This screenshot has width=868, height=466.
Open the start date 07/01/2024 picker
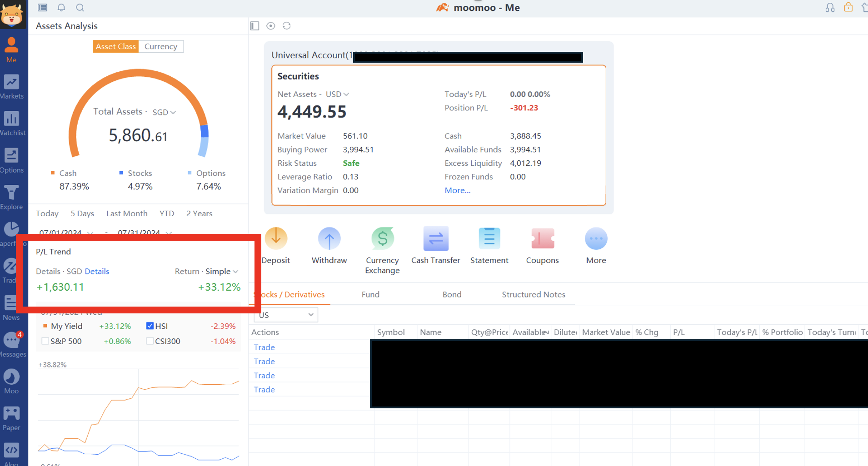coord(66,232)
